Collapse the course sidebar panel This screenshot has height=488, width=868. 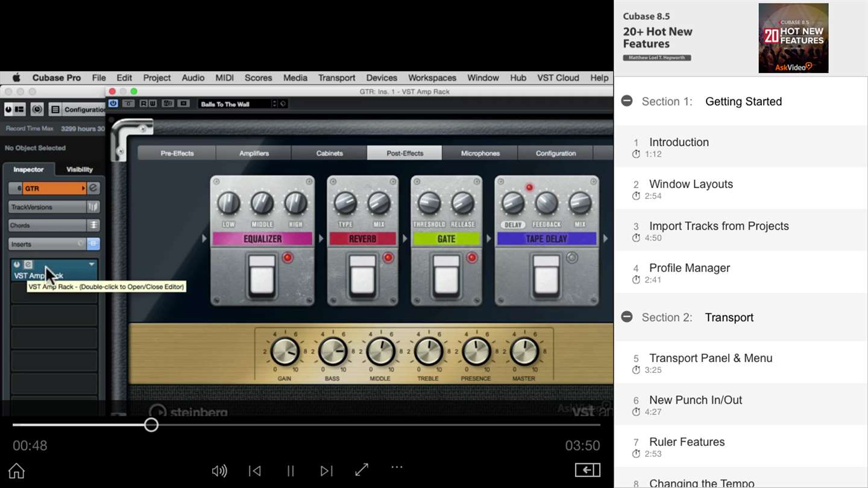[x=588, y=470]
